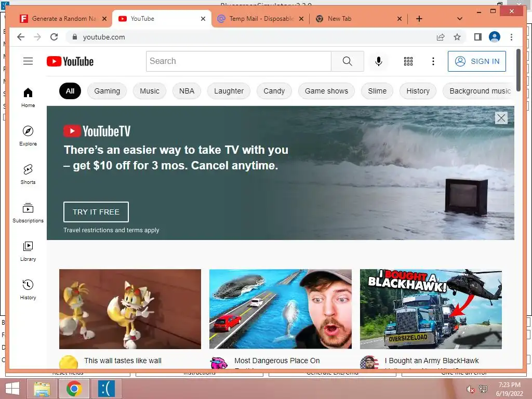
Task: Open the Windows Start button
Action: point(12,389)
